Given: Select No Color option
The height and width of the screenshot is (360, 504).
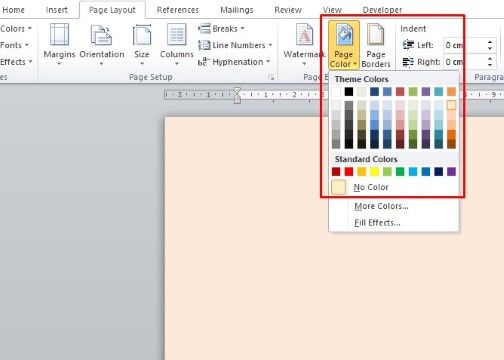Looking at the screenshot, I should [371, 187].
